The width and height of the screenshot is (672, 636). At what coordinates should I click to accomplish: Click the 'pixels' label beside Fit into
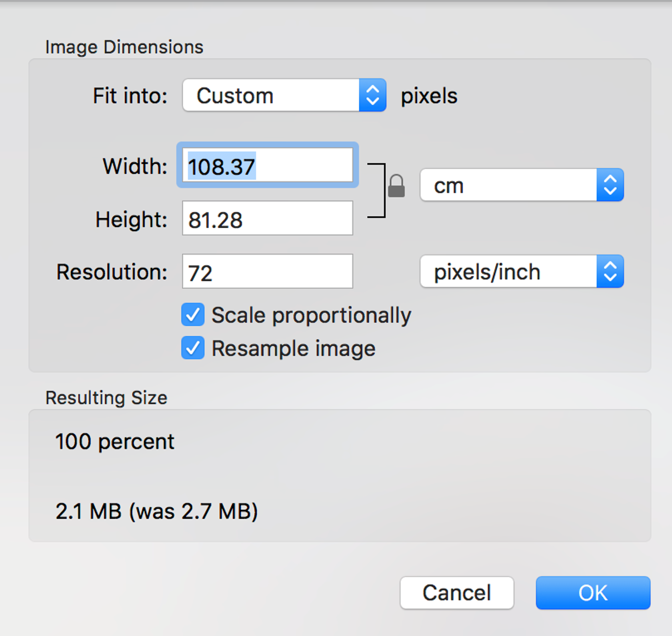tap(429, 96)
